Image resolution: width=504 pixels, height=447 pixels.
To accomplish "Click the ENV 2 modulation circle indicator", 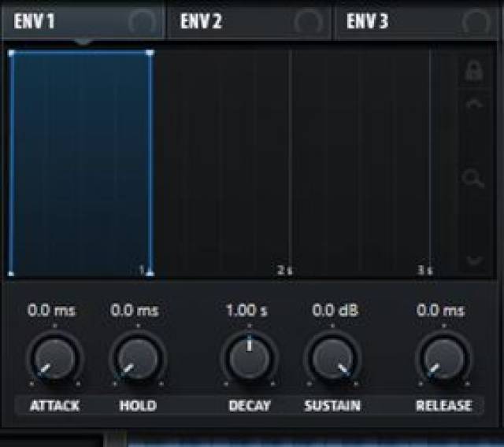I will point(308,22).
